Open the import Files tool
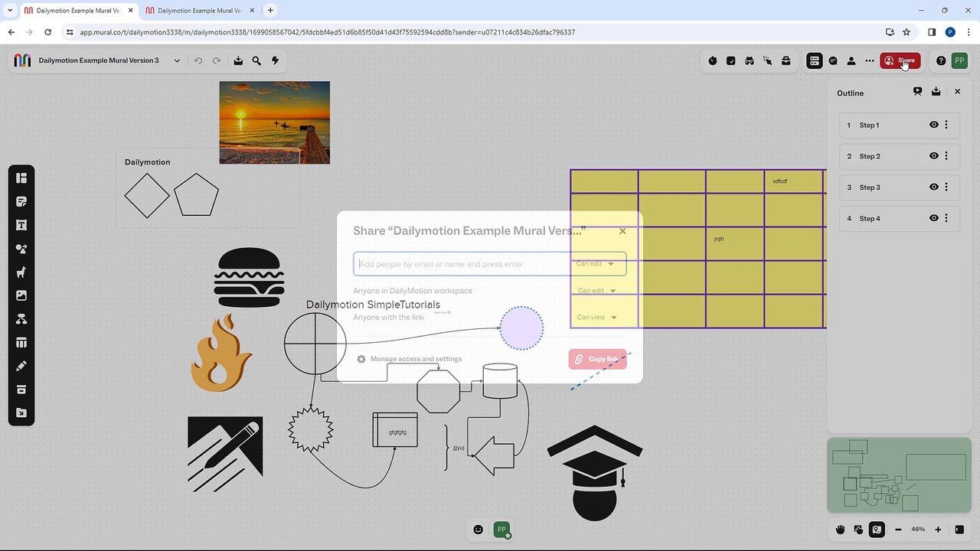The image size is (980, 551). click(x=21, y=413)
